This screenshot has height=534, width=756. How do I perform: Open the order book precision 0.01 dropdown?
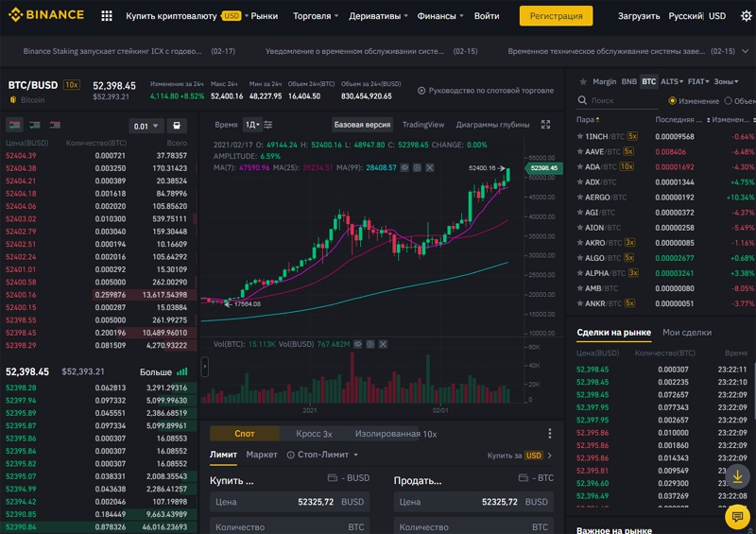[x=146, y=126]
